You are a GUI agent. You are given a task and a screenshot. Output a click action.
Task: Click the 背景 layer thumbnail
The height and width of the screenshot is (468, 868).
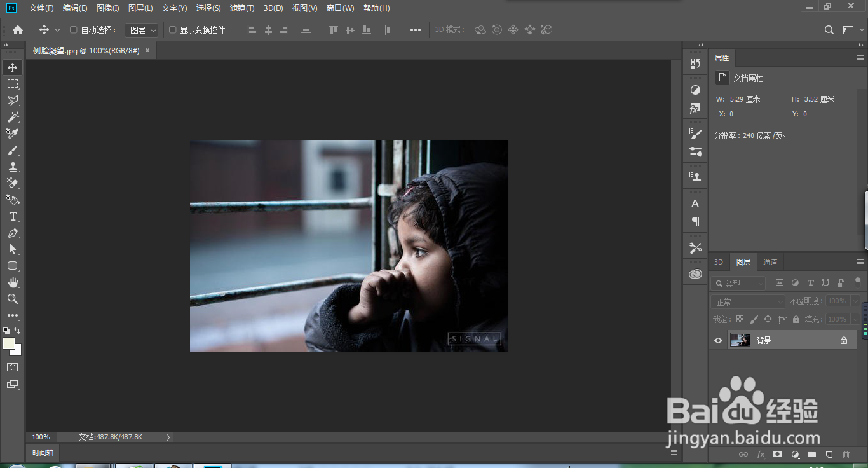pyautogui.click(x=740, y=340)
